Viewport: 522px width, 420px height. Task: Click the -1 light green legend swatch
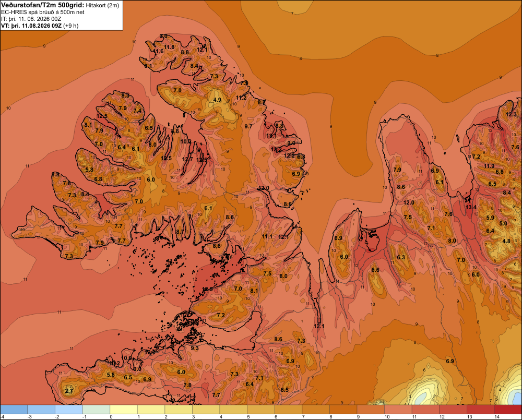click(x=96, y=410)
